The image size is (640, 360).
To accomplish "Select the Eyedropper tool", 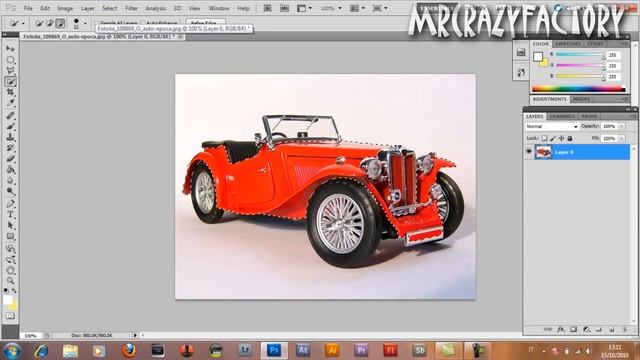I will pyautogui.click(x=10, y=103).
